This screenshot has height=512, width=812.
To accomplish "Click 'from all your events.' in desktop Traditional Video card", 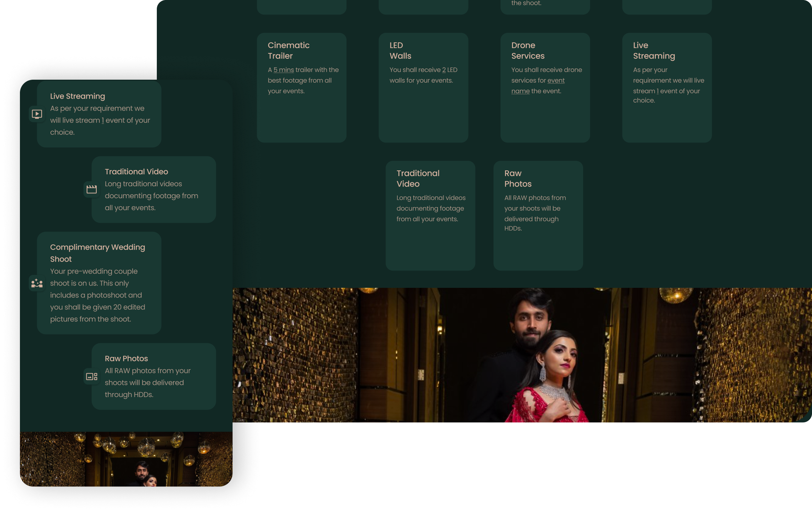I will (x=427, y=219).
